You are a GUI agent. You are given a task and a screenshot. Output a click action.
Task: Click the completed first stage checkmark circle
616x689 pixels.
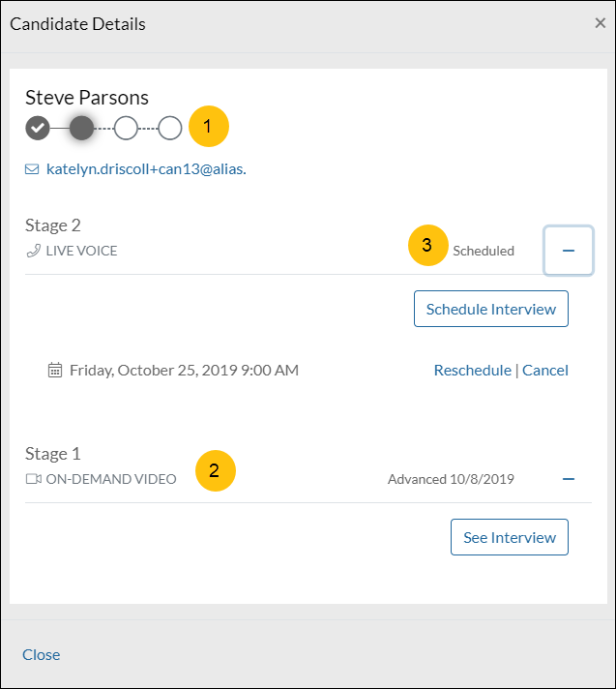[38, 127]
